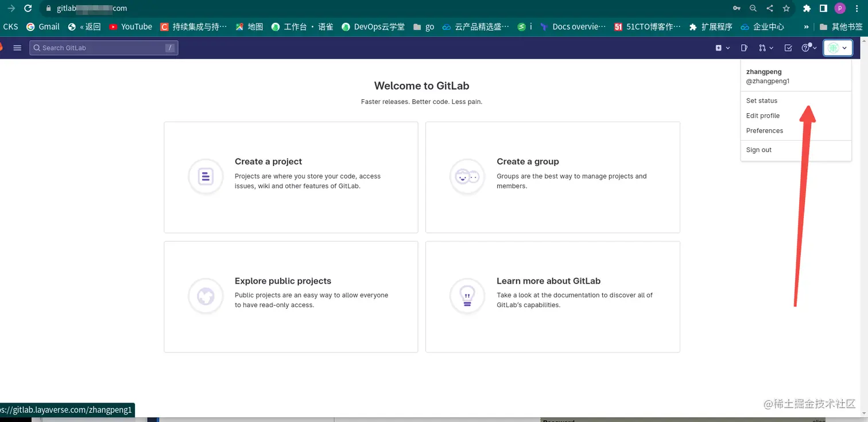The image size is (868, 422).
Task: Open the 企业中心 bookmark
Action: point(762,26)
